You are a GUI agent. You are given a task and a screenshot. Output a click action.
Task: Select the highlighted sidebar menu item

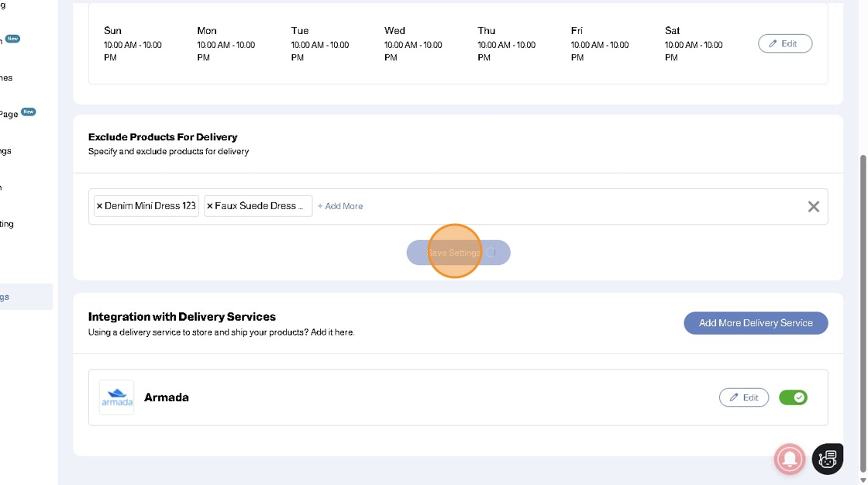tap(23, 297)
